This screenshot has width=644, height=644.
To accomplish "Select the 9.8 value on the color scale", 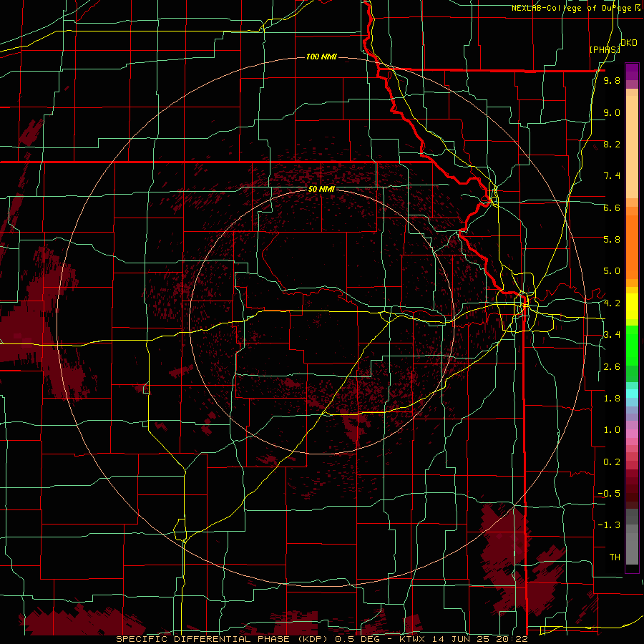I will 612,80.
